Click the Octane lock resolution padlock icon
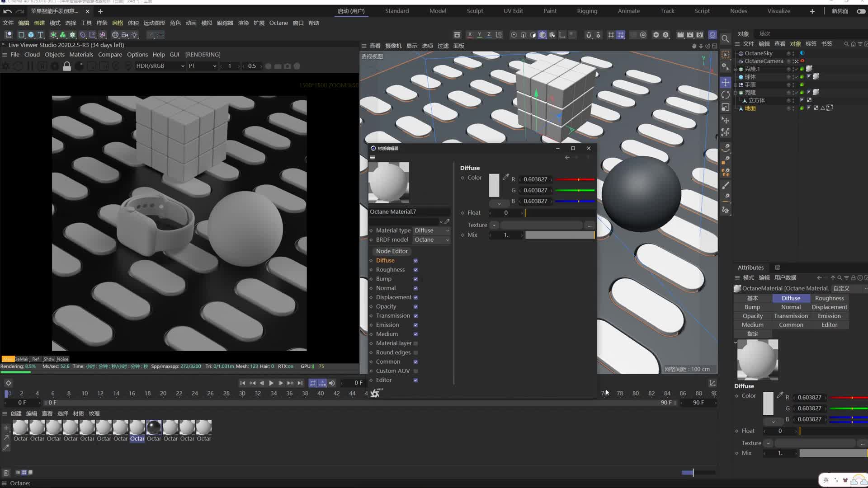The height and width of the screenshot is (488, 868). [x=67, y=66]
